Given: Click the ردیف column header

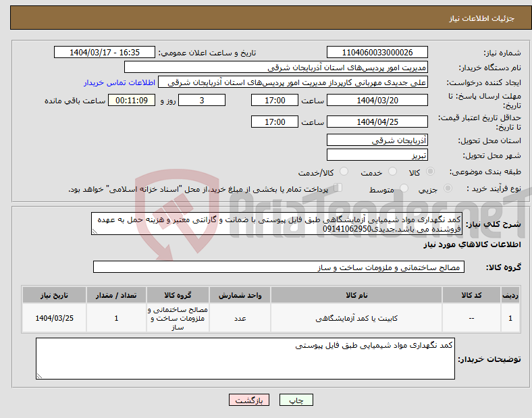Looking at the screenshot, I should click(x=510, y=295).
